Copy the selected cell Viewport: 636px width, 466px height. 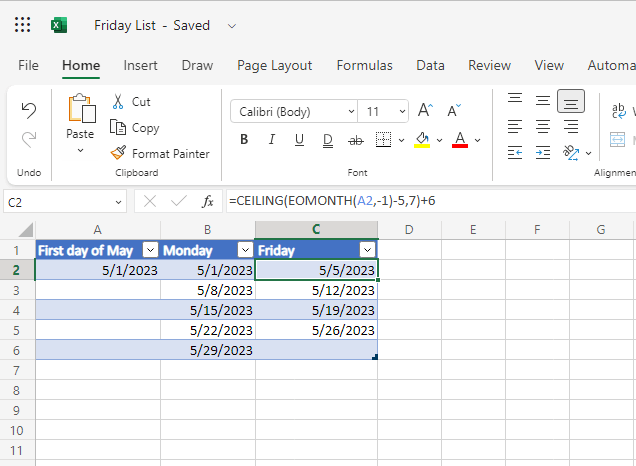pyautogui.click(x=118, y=128)
